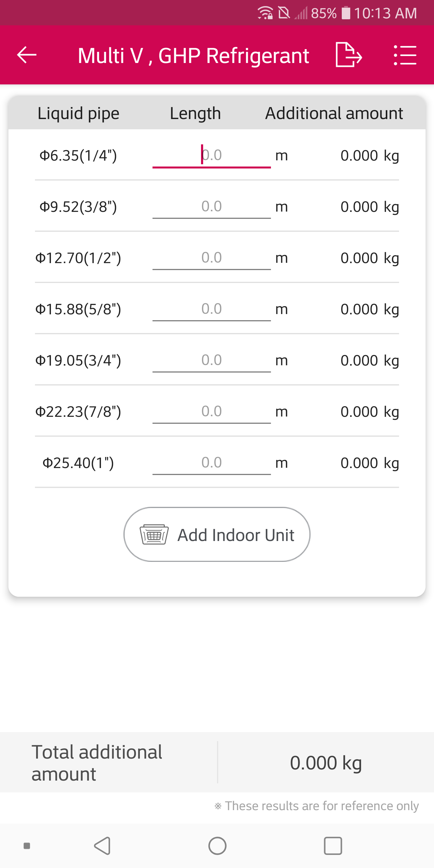Image resolution: width=434 pixels, height=868 pixels.
Task: Open the recent apps square button
Action: [332, 845]
